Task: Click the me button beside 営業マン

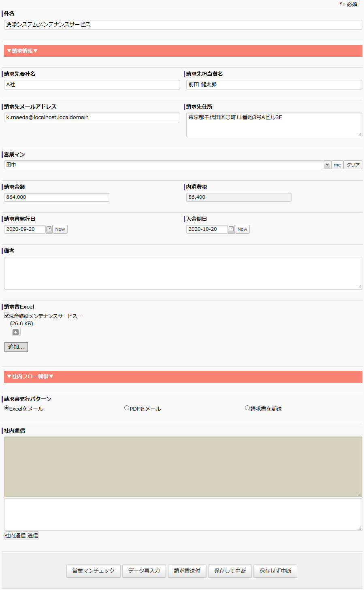Action: pyautogui.click(x=337, y=165)
